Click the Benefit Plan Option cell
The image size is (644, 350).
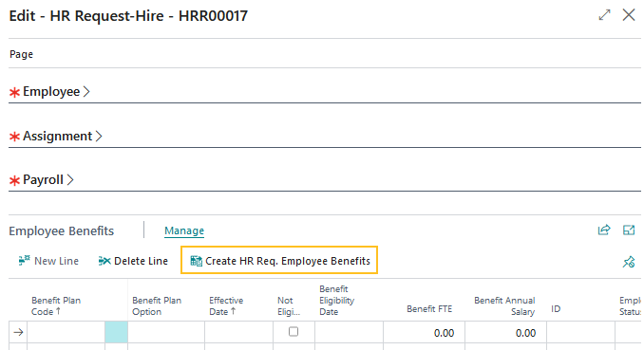[166, 332]
